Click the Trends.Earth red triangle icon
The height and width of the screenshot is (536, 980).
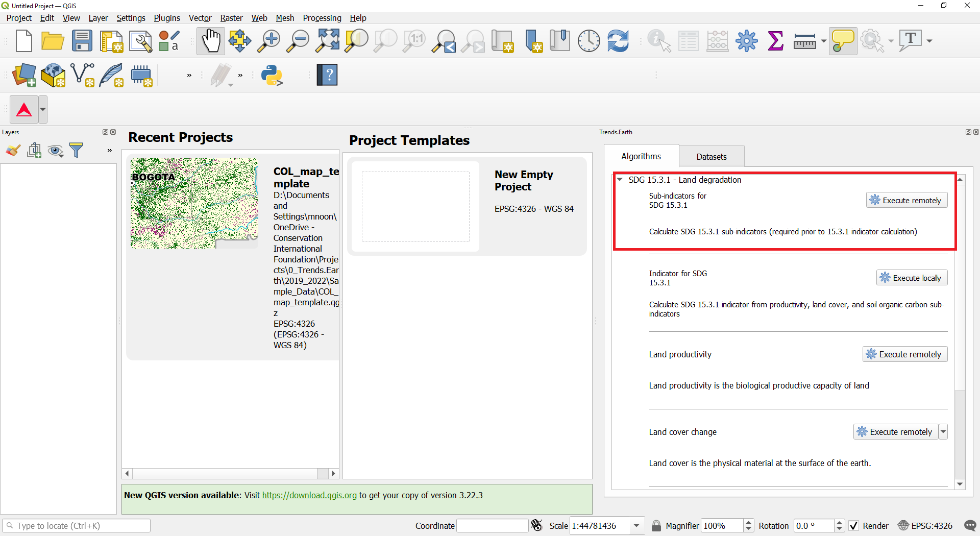click(x=24, y=110)
